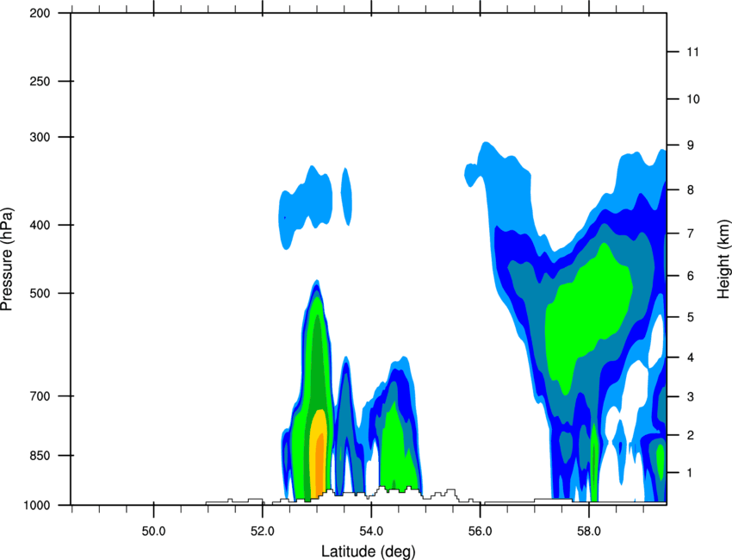Click the 700 pressure tick label
The height and width of the screenshot is (560, 732).
[x=40, y=396]
